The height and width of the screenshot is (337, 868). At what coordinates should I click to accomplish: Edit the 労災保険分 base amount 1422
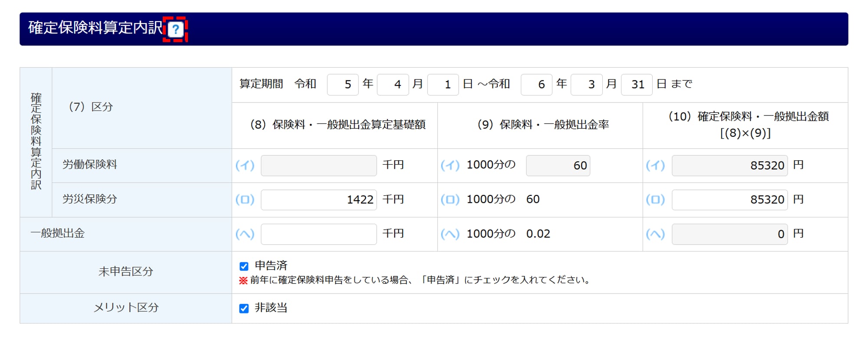[x=319, y=200]
